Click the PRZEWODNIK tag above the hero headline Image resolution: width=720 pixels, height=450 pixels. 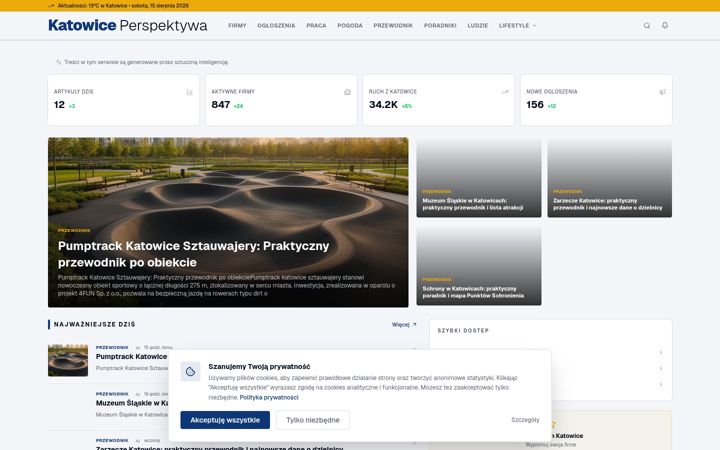74,231
